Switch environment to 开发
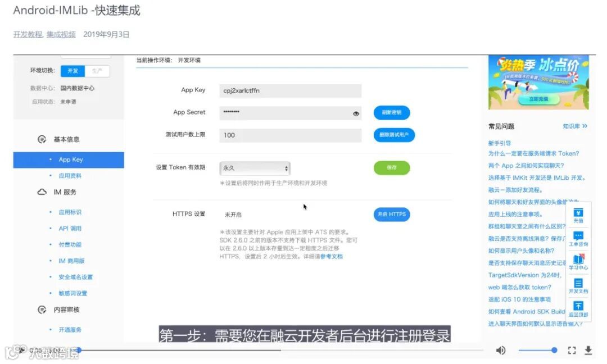 coord(73,71)
